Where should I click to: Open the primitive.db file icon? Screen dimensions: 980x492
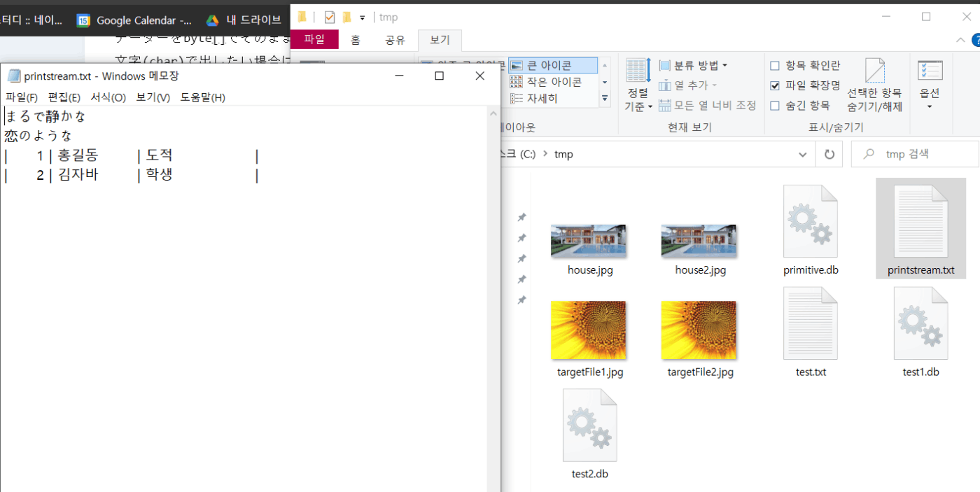click(810, 222)
